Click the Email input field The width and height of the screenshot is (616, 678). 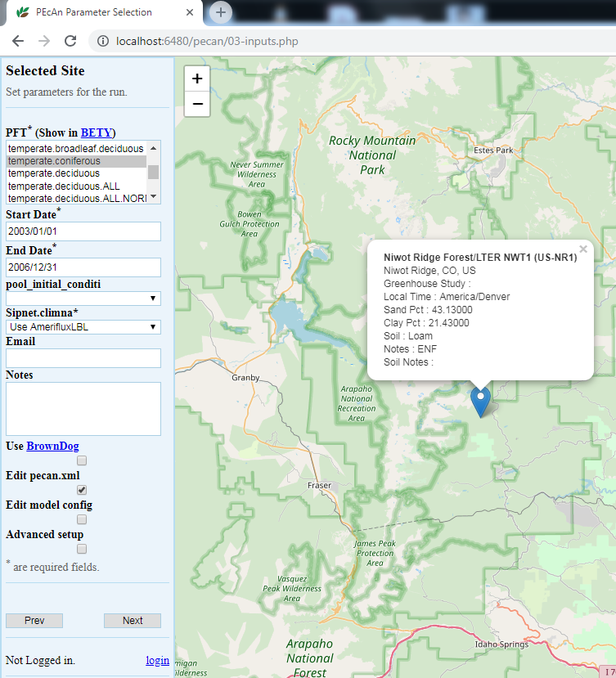click(x=83, y=358)
